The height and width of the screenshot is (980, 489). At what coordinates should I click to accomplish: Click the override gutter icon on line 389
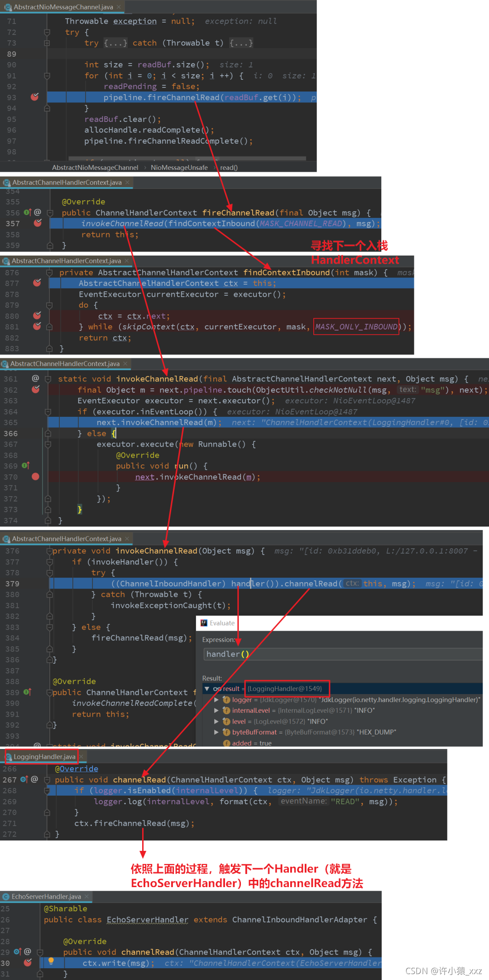coord(27,692)
